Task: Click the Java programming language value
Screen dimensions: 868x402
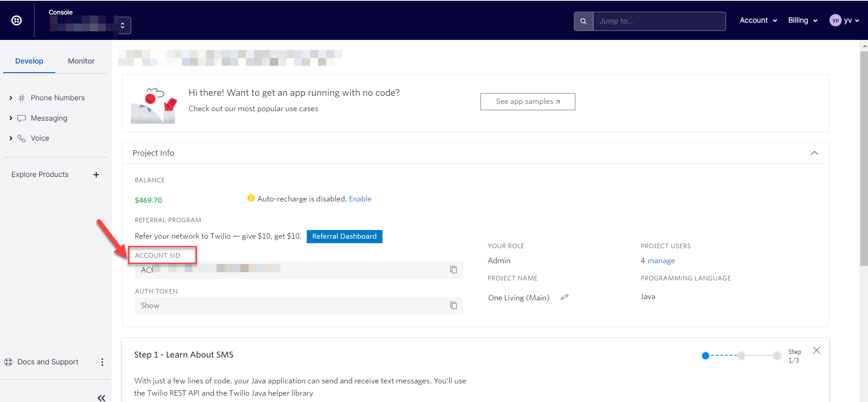Action: (x=648, y=297)
